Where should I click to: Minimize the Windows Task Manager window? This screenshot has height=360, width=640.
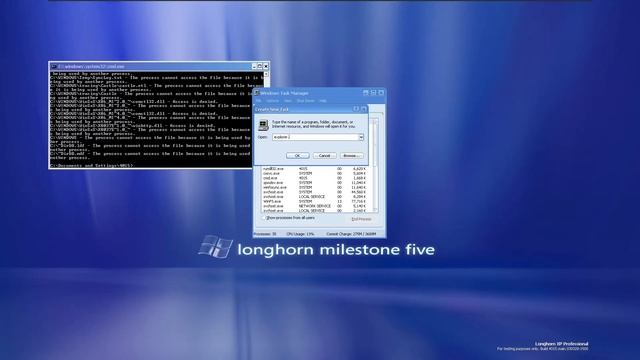[366, 93]
